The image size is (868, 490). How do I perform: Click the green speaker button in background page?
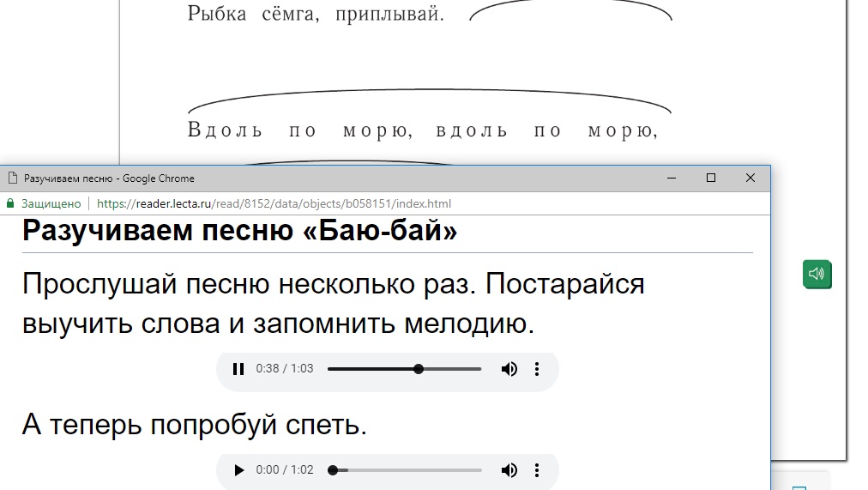point(817,274)
